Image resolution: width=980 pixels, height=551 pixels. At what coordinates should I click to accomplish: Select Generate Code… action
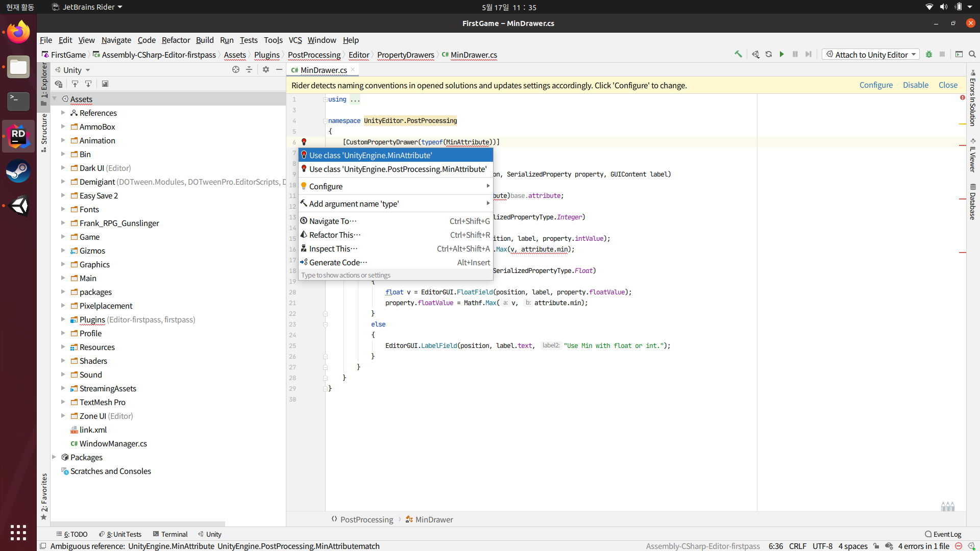[x=396, y=262]
